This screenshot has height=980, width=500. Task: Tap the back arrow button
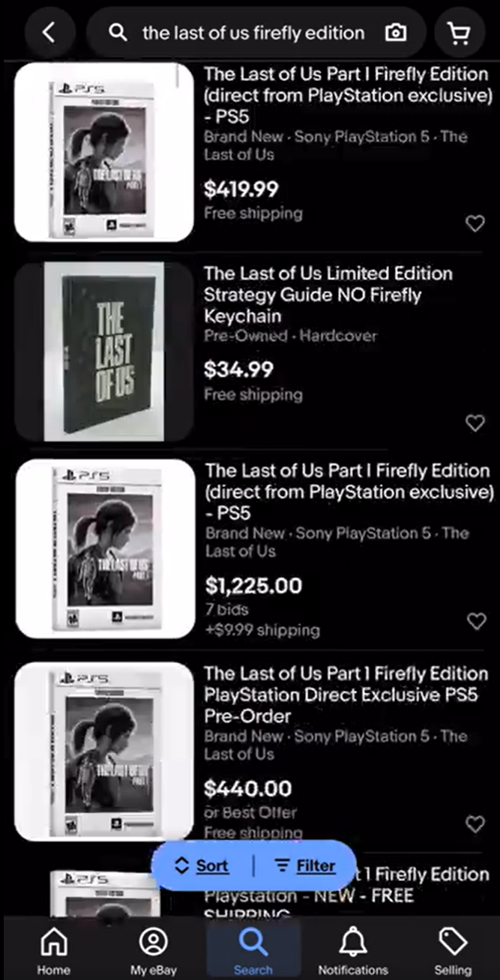click(x=49, y=32)
